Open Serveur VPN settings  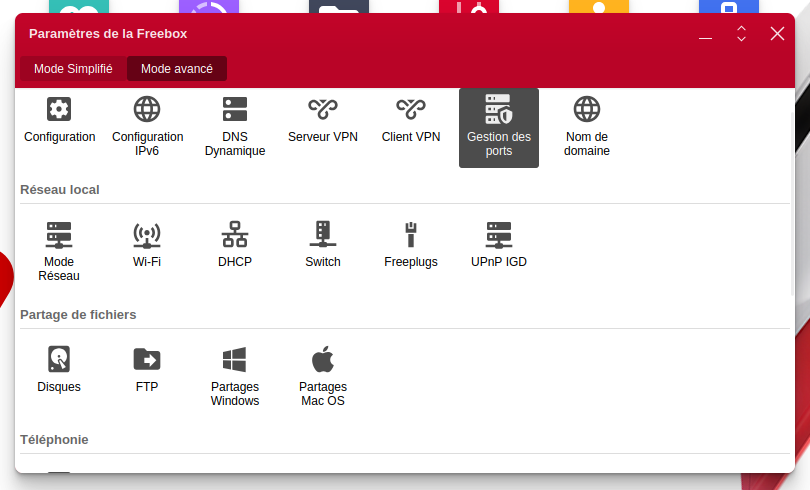pyautogui.click(x=323, y=121)
